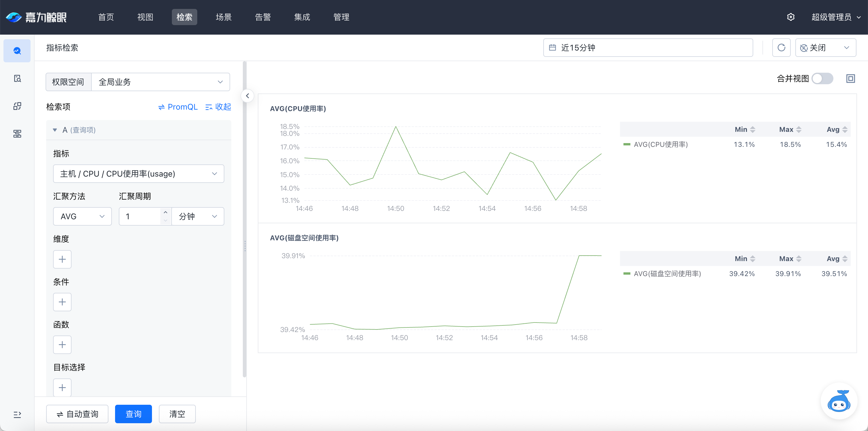Toggle the 自动查询 mode button
The width and height of the screenshot is (868, 431).
click(x=77, y=414)
